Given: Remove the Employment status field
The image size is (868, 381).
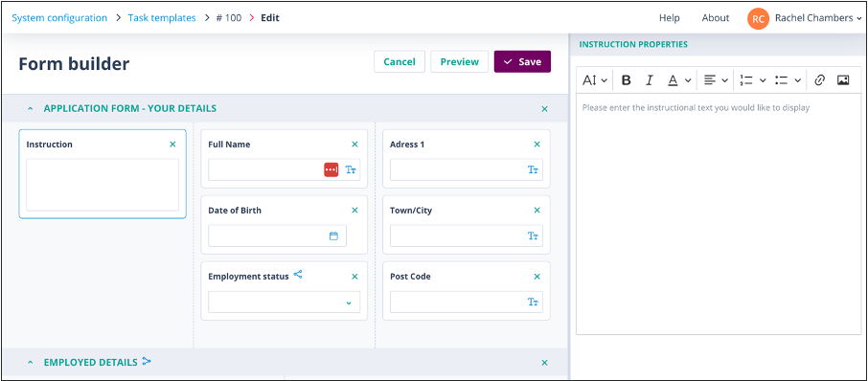Looking at the screenshot, I should coord(354,277).
